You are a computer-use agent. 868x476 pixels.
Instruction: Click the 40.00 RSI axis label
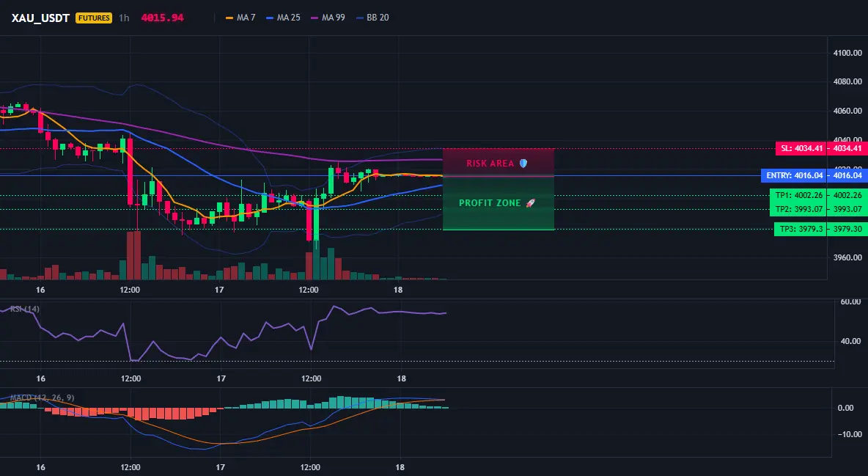(851, 341)
